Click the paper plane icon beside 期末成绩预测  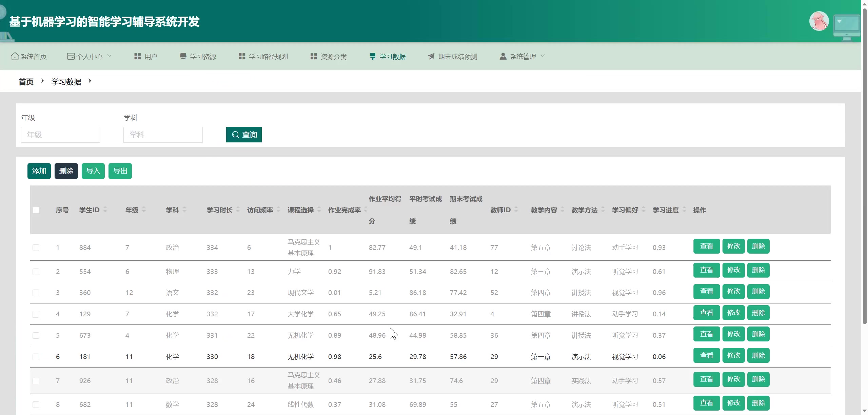(431, 56)
